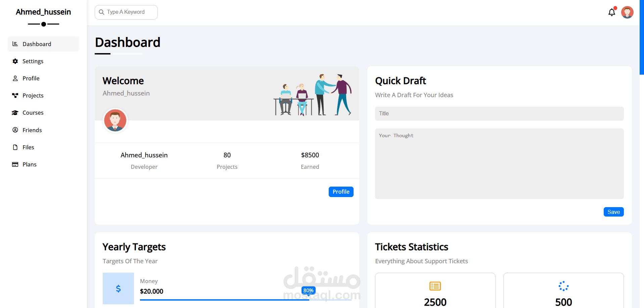Viewport: 644px width, 308px height.
Task: Focus the draft Title input
Action: (499, 114)
